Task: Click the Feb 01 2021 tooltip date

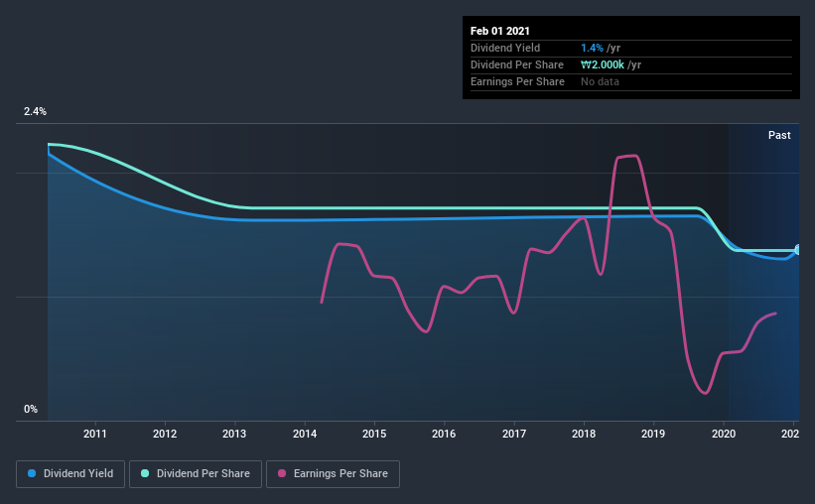Action: (x=500, y=31)
